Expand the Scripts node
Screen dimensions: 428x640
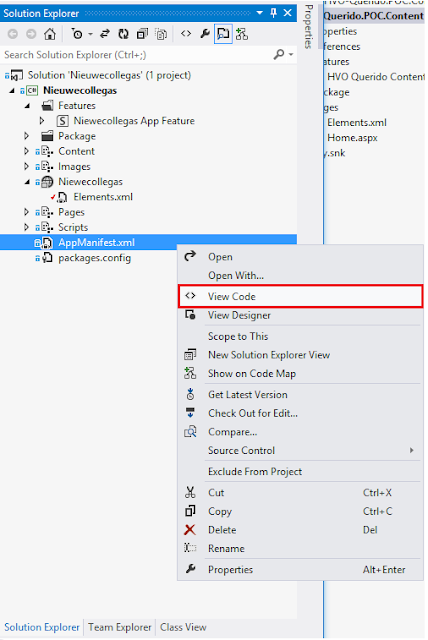click(27, 227)
